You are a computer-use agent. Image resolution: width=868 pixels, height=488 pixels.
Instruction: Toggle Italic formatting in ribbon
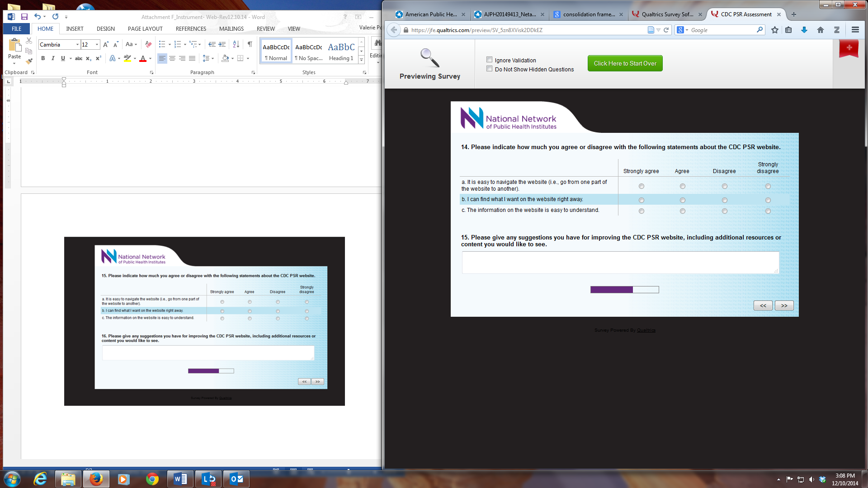pyautogui.click(x=53, y=58)
